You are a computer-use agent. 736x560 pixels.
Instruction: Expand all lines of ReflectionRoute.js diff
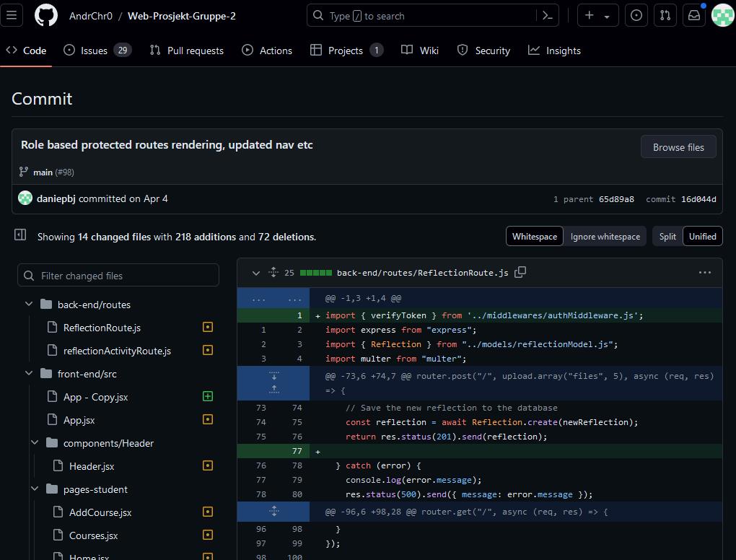[x=273, y=272]
